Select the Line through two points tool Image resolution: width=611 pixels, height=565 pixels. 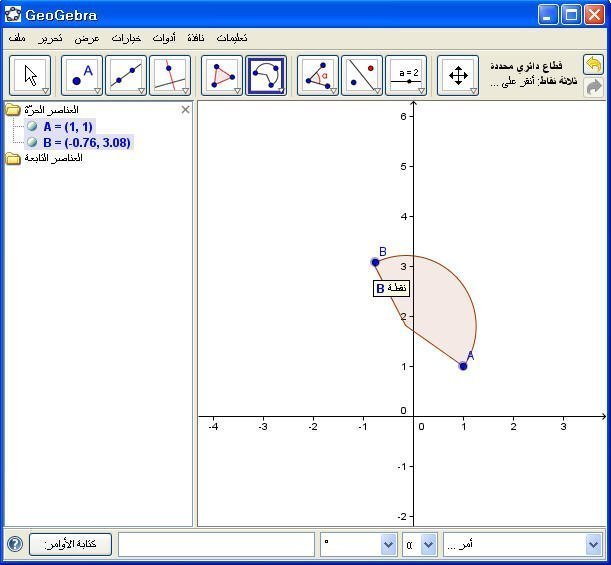click(126, 76)
